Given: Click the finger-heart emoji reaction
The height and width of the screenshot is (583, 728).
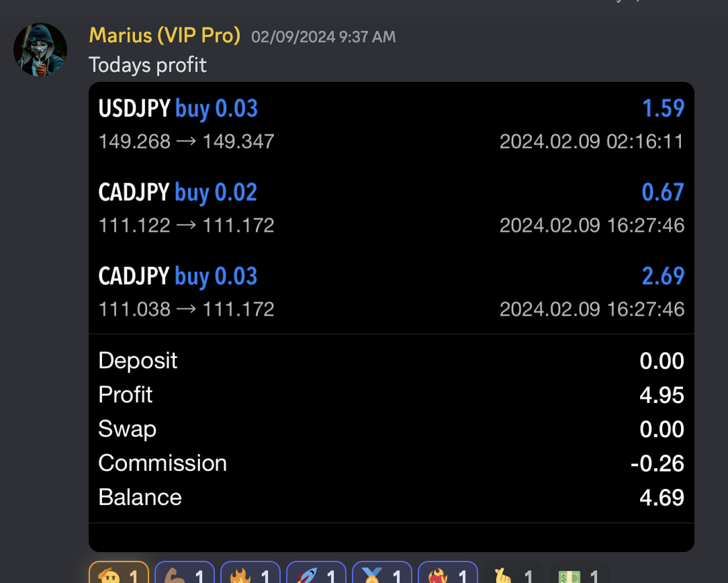Looking at the screenshot, I should [512, 576].
